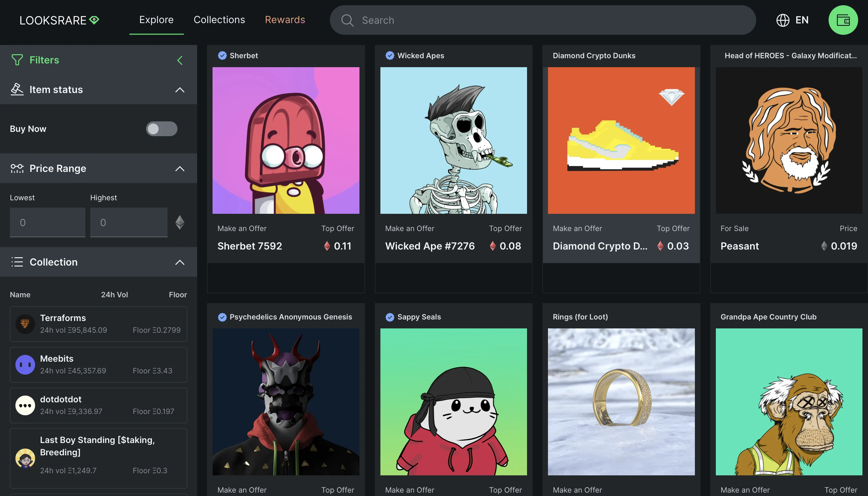868x496 pixels.
Task: Click the Lowest price input
Action: pos(47,222)
